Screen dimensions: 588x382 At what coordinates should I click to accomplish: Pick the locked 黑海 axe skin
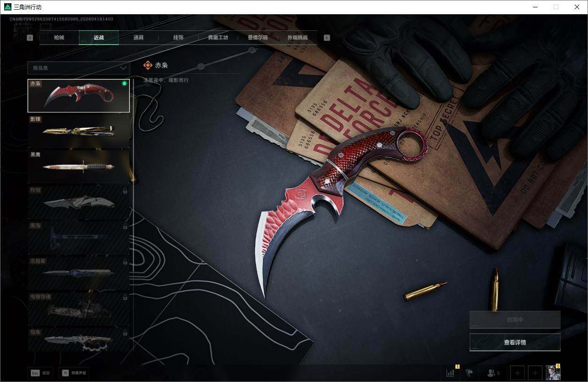coord(78,237)
